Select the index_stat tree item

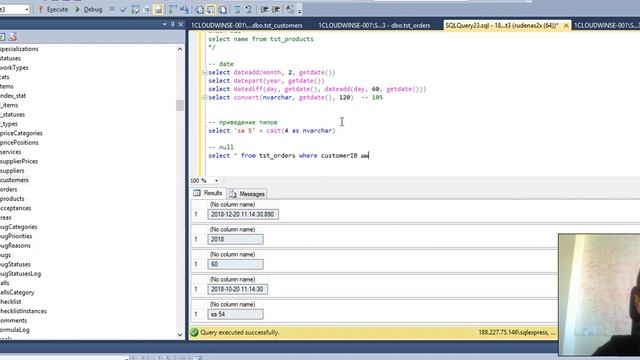pyautogui.click(x=13, y=96)
